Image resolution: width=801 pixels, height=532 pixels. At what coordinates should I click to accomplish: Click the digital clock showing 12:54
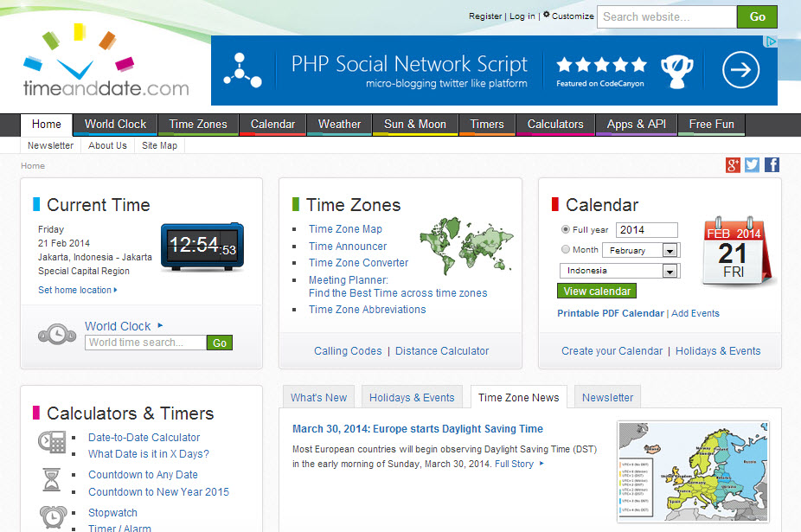(202, 247)
